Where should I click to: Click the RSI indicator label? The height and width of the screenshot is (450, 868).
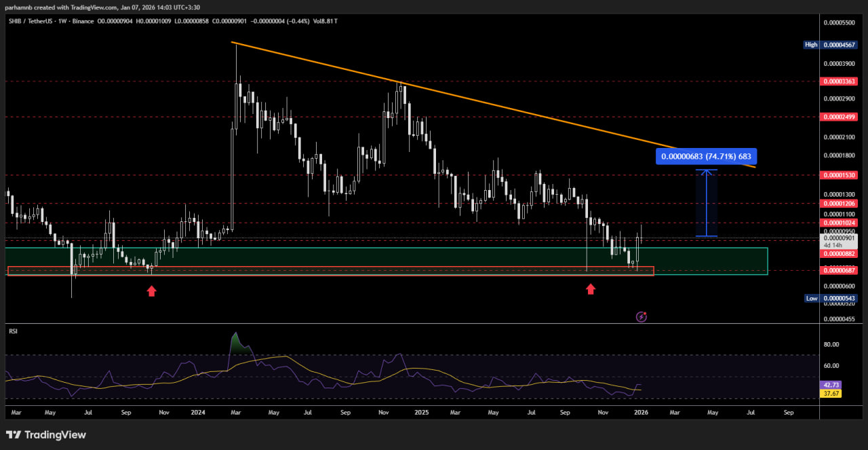tap(13, 331)
